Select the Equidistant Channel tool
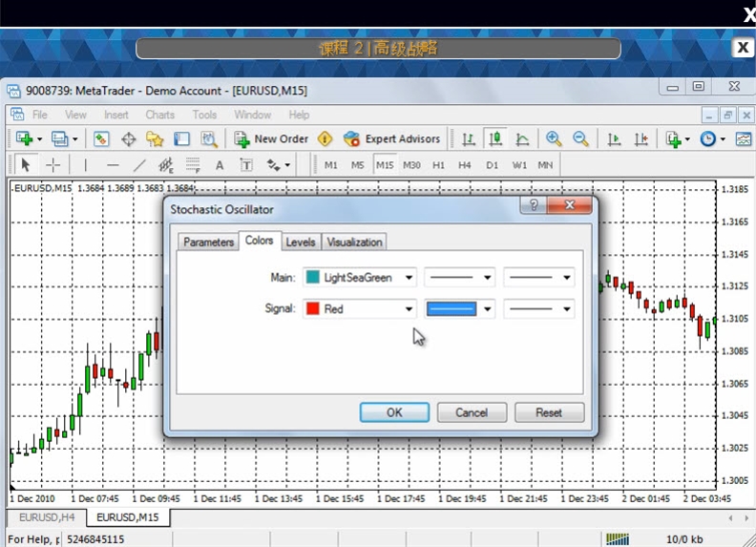The height and width of the screenshot is (547, 756). click(166, 165)
